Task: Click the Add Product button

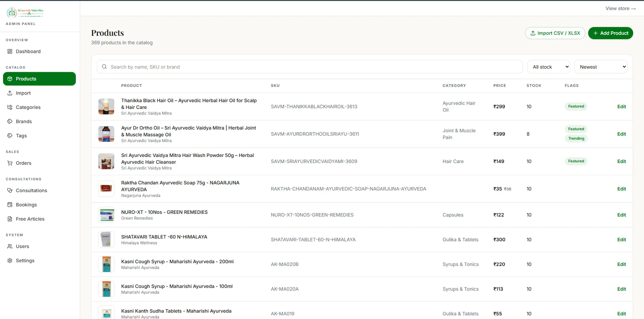Action: pyautogui.click(x=610, y=33)
